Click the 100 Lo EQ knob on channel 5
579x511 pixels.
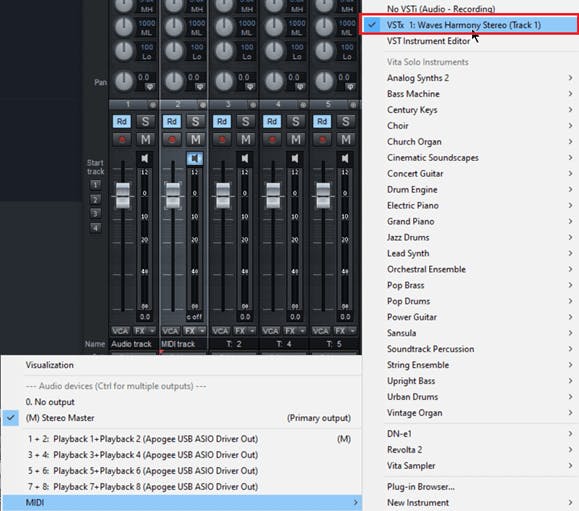(x=324, y=51)
